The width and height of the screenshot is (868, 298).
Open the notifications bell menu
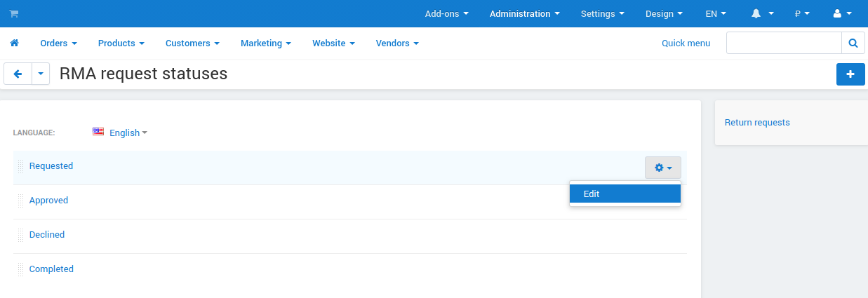(x=762, y=14)
